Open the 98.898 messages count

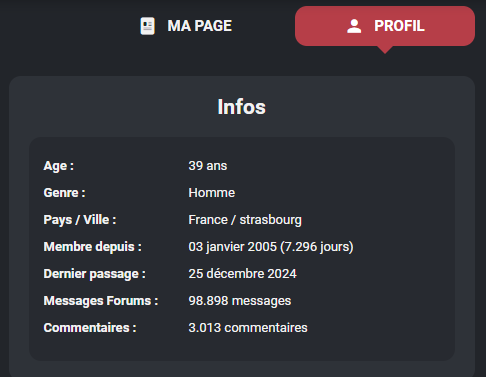tap(240, 301)
